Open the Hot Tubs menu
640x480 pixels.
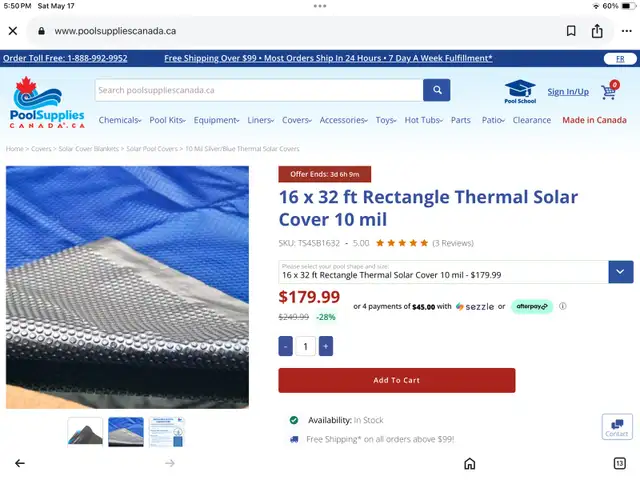[424, 120]
